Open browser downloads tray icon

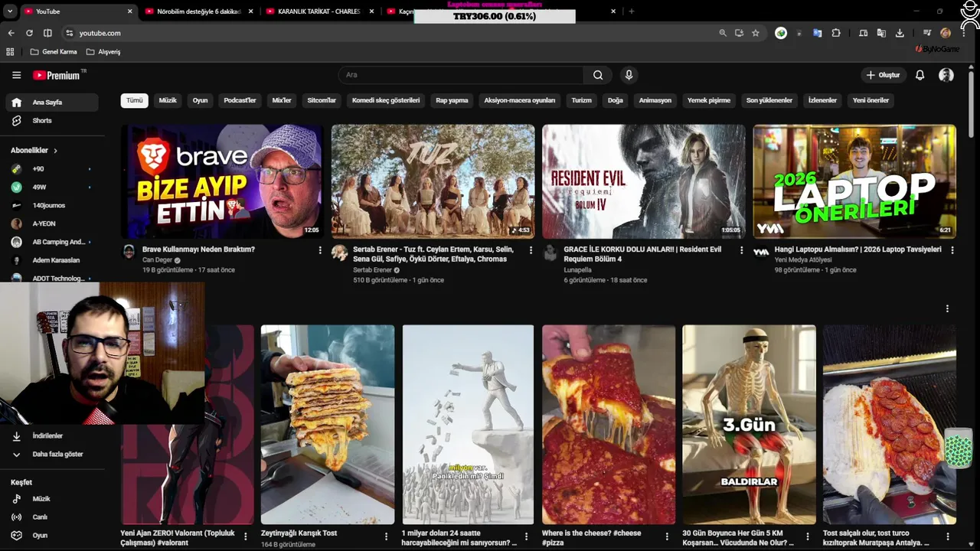(900, 33)
